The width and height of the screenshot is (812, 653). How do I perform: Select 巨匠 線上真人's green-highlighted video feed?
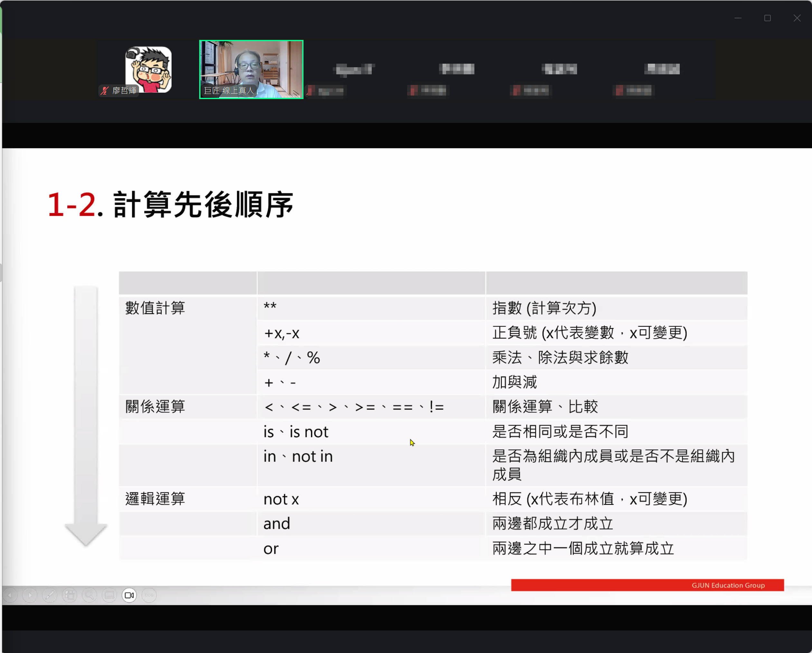[x=251, y=69]
